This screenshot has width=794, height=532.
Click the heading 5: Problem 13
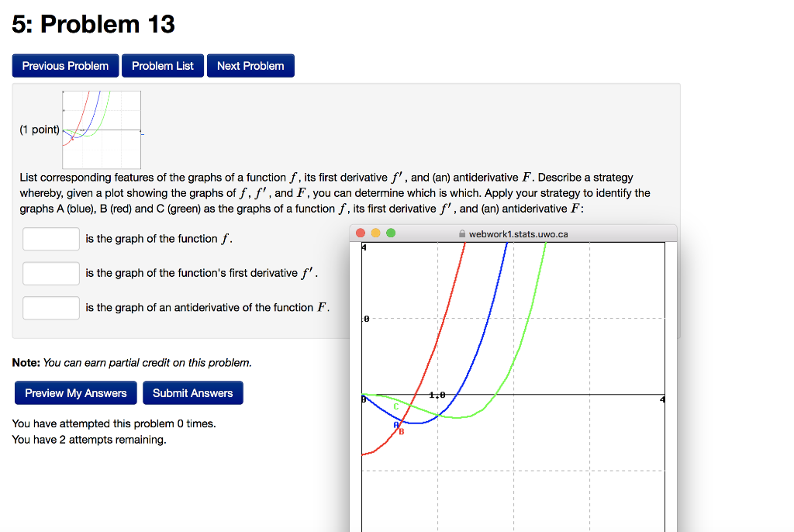pos(91,24)
